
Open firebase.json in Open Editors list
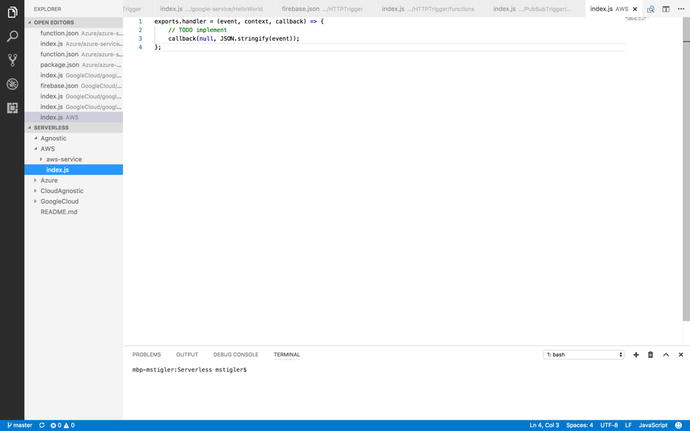point(73,86)
